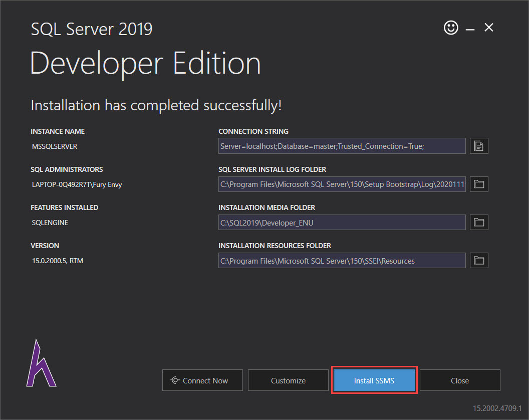529x420 pixels.
Task: Minimize the installer window
Action: [x=470, y=30]
